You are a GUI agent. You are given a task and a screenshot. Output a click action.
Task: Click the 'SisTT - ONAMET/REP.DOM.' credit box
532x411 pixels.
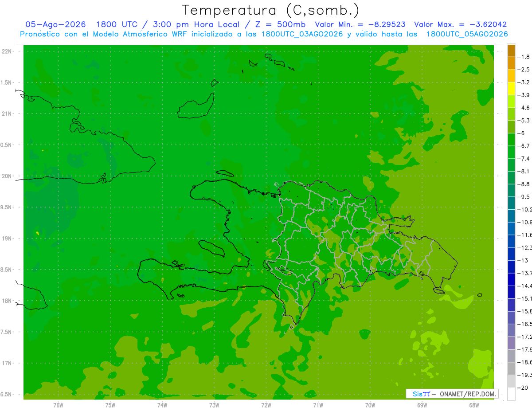452,394
